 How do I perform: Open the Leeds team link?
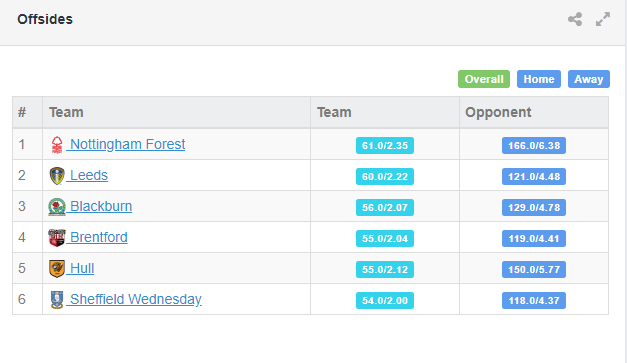click(88, 175)
